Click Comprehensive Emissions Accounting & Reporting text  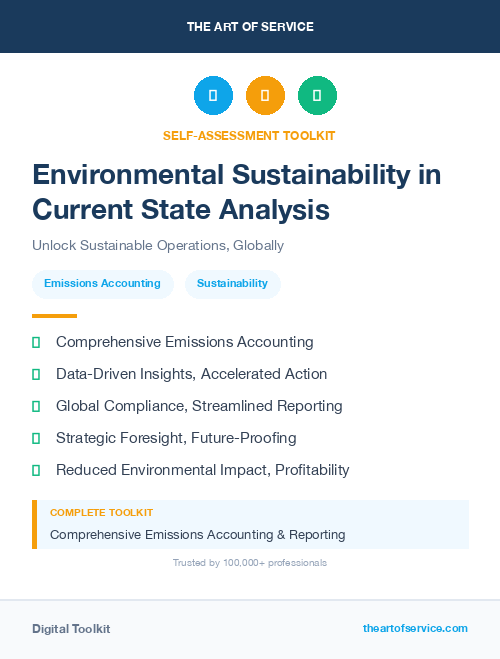(x=197, y=535)
